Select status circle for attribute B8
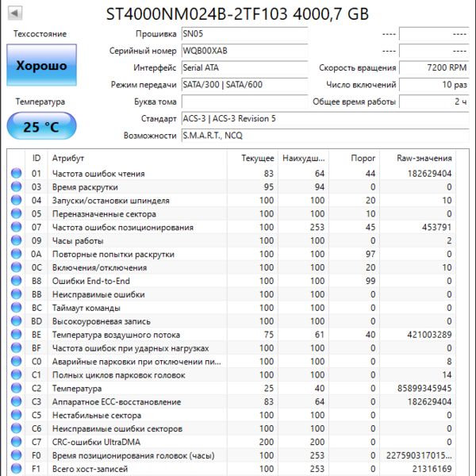 click(x=17, y=281)
